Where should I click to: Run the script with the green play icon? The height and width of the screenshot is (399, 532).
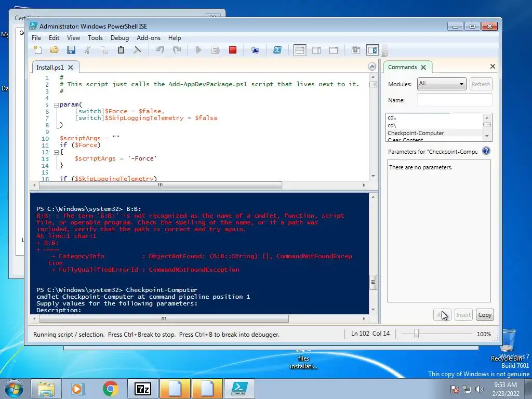[199, 50]
